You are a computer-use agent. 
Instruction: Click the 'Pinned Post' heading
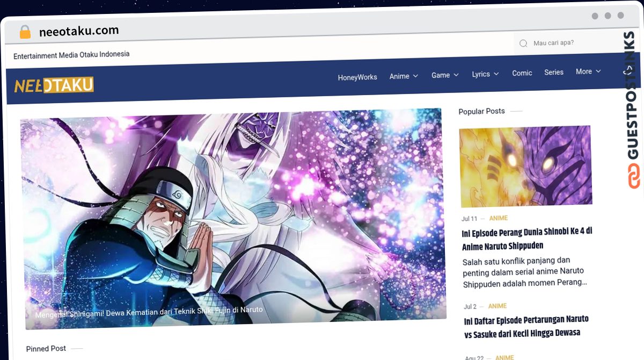(x=46, y=349)
